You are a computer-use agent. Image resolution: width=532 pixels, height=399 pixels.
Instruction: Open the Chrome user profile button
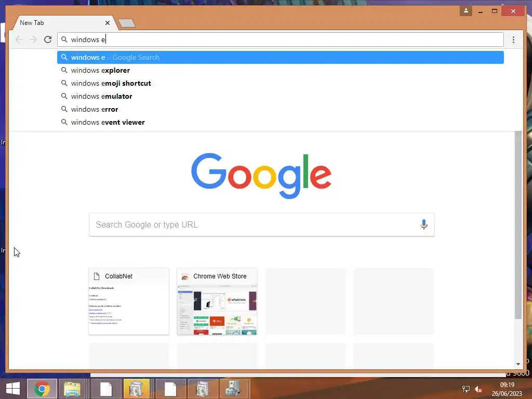tap(466, 11)
